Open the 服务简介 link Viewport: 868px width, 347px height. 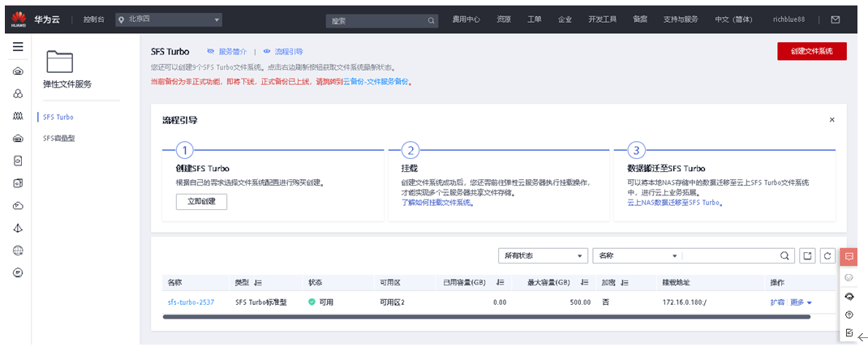pos(233,51)
